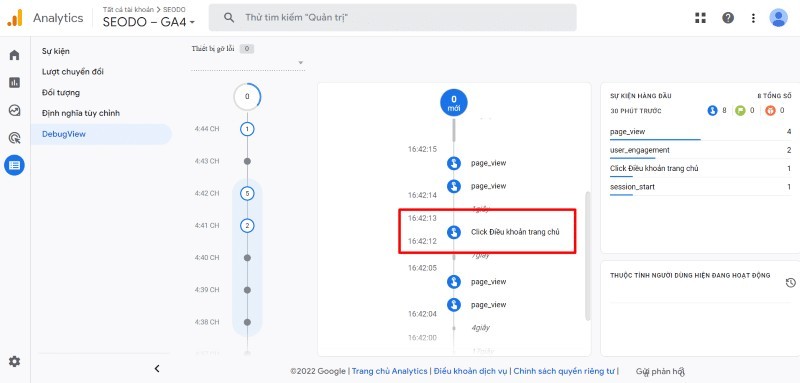800x383 pixels.
Task: Open the Google apps grid icon
Action: coord(701,18)
